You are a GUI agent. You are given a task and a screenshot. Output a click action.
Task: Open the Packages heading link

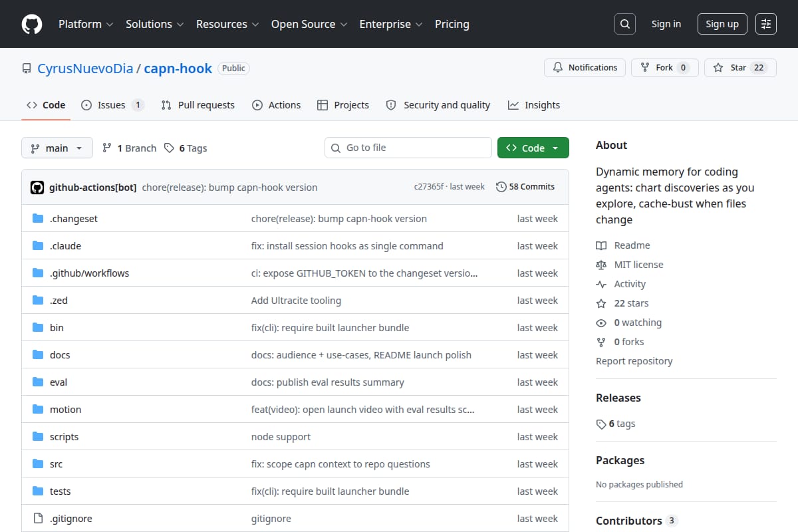[x=620, y=460]
